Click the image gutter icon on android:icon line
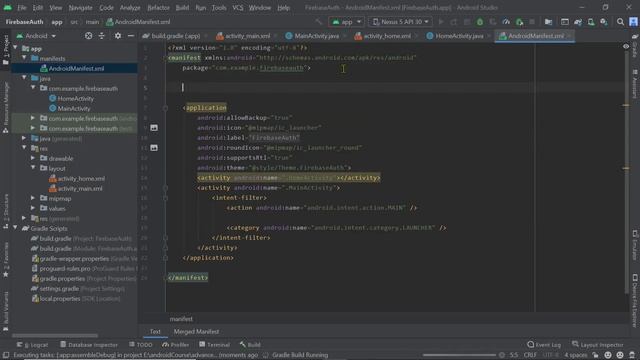The width and height of the screenshot is (640, 360). pyautogui.click(x=154, y=128)
